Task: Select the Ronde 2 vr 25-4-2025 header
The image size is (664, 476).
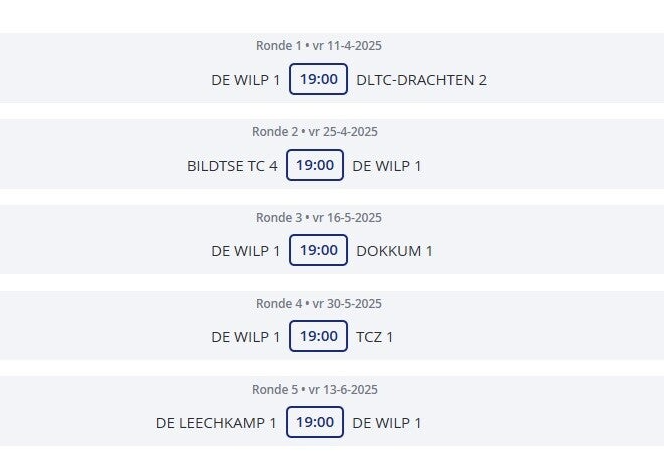Action: (315, 132)
